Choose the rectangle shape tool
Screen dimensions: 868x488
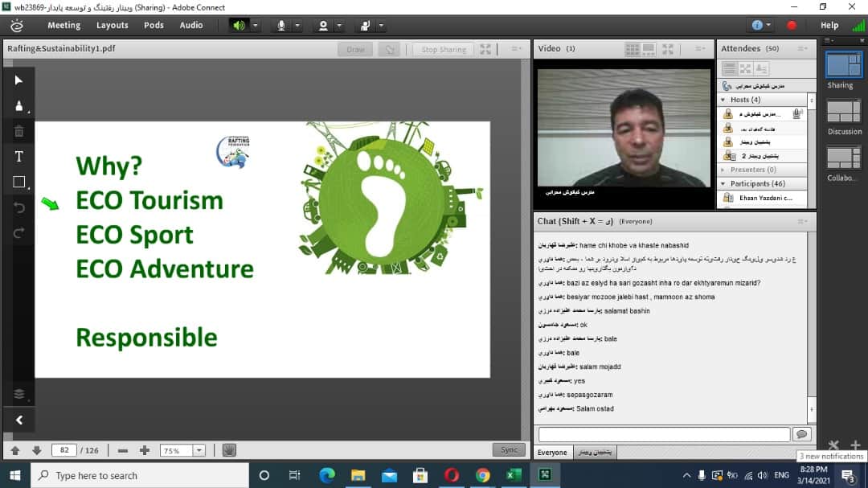[x=19, y=182]
